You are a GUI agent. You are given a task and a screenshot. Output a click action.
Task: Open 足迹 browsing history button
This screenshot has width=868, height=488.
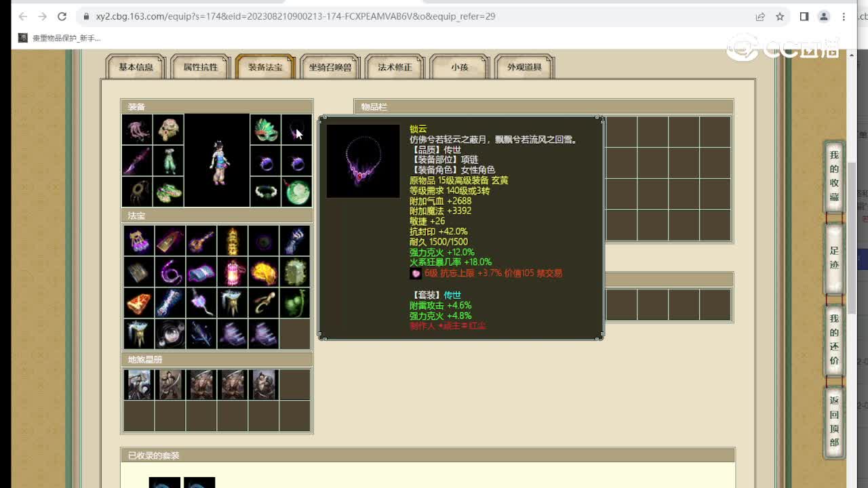pos(834,258)
